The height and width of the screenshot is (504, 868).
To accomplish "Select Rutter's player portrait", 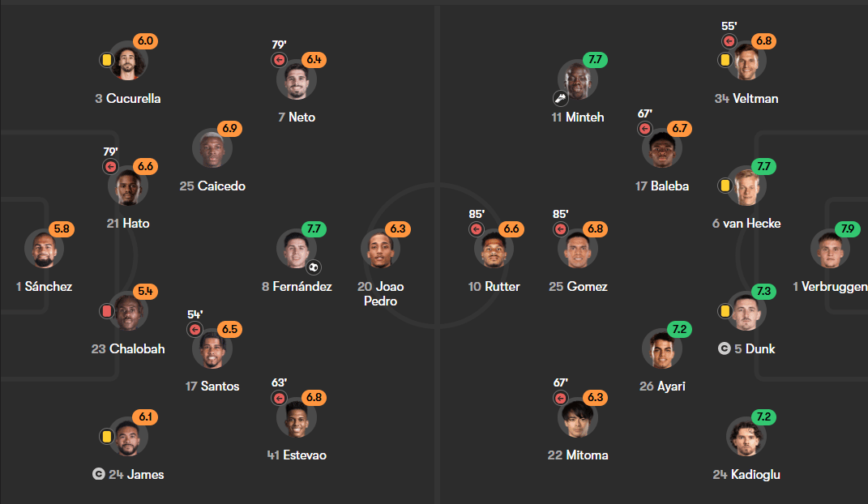I will 494,249.
